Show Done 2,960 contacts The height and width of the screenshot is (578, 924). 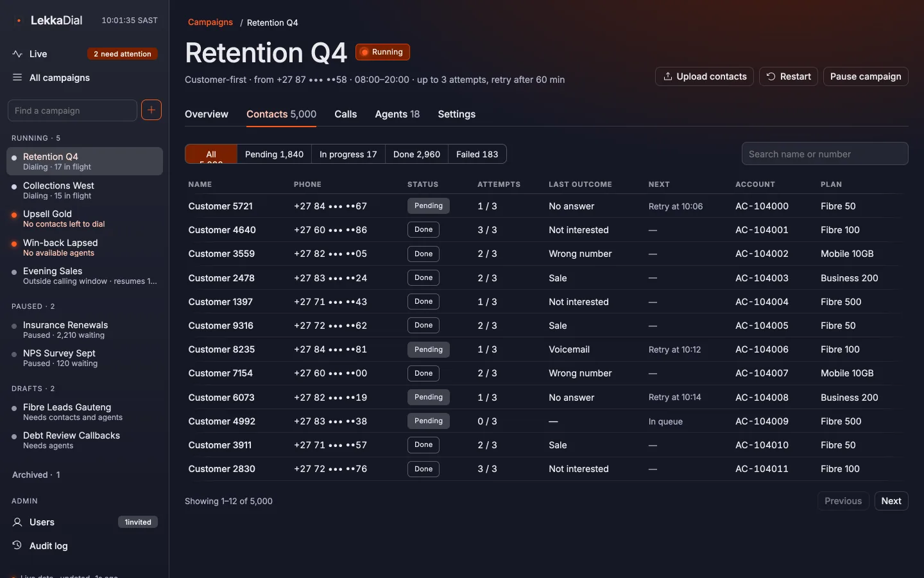pos(417,154)
